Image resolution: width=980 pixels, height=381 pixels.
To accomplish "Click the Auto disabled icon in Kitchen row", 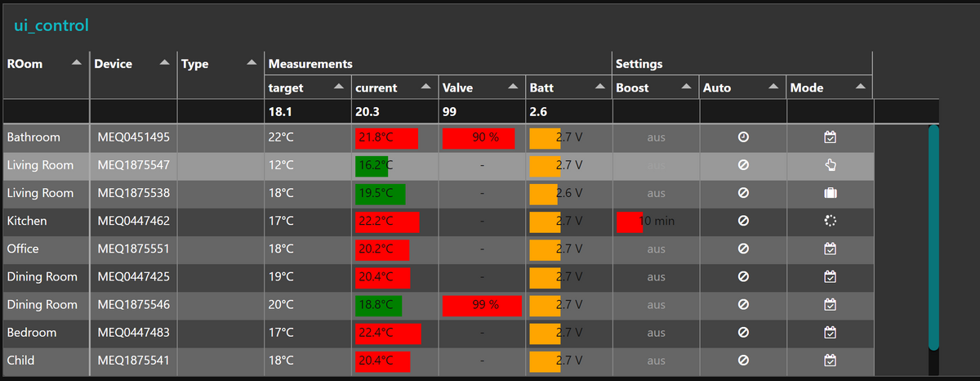I will pyautogui.click(x=743, y=221).
